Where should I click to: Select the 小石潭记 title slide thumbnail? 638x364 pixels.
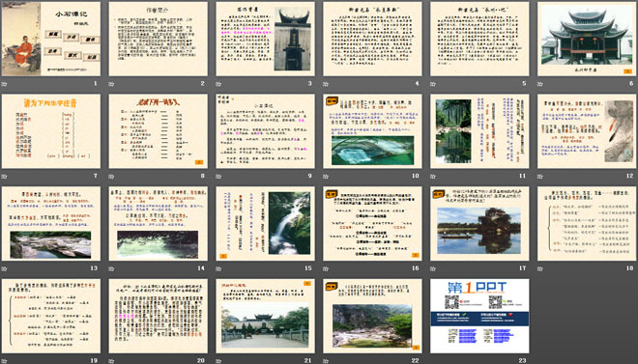tap(51, 39)
